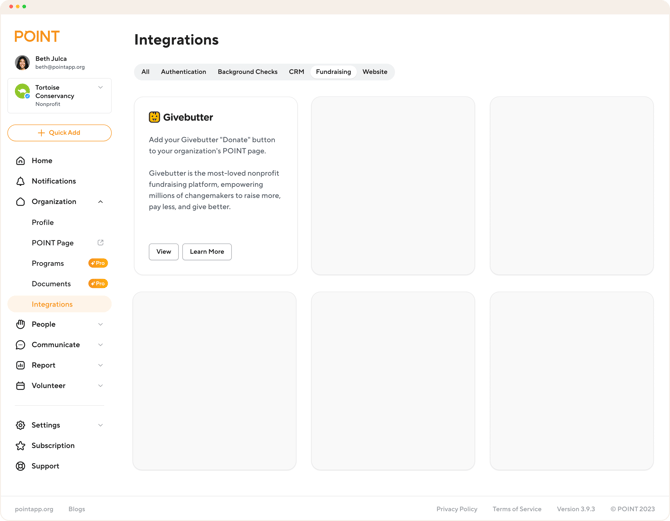Expand the Communicate section chevron
The image size is (670, 521).
(100, 345)
